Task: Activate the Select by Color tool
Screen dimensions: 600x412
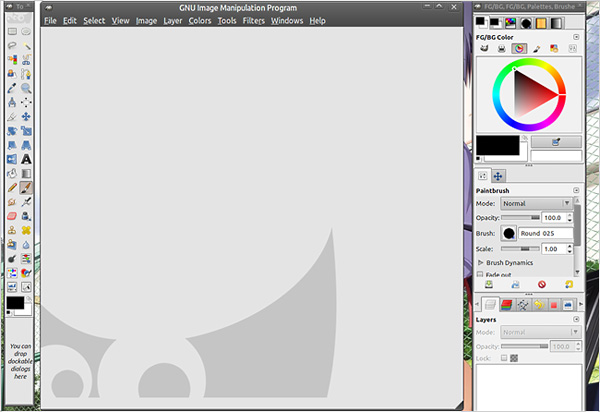Action: point(12,60)
